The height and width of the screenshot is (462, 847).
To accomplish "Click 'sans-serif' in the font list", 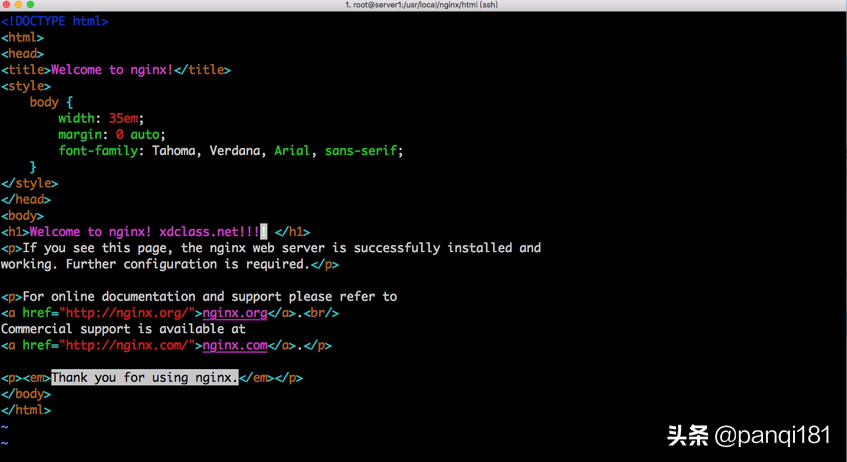I will point(361,151).
